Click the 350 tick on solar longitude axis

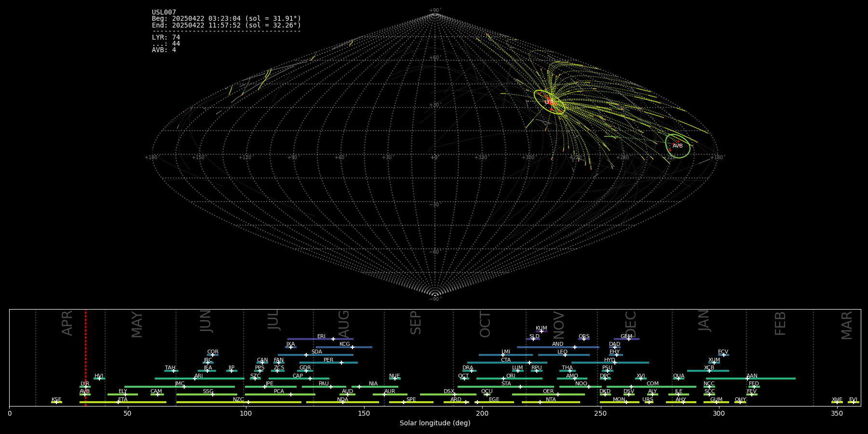[837, 413]
